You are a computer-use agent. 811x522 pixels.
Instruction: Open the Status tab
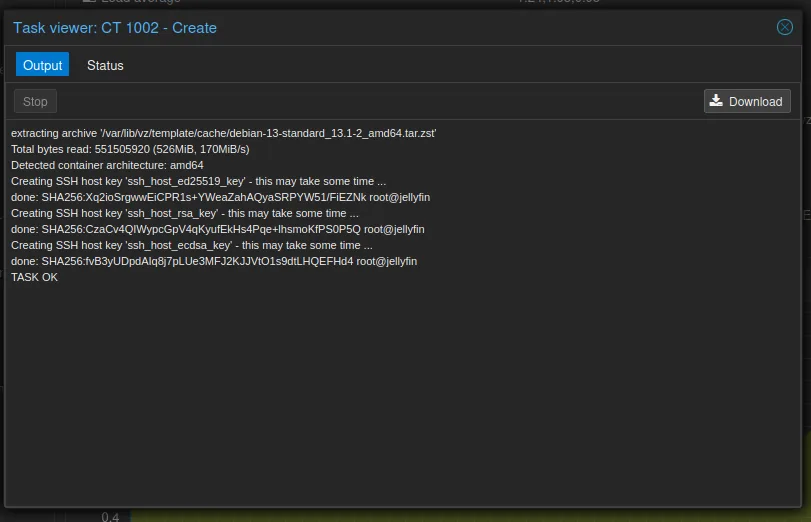coord(105,65)
